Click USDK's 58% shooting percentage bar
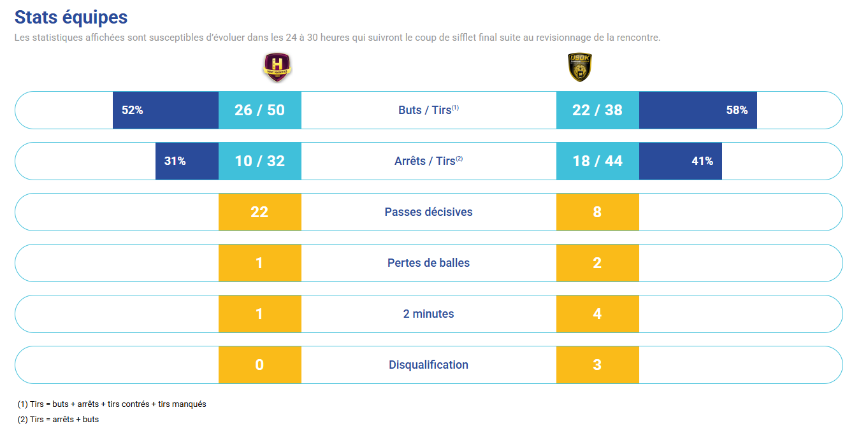This screenshot has height=433, width=868. point(698,110)
